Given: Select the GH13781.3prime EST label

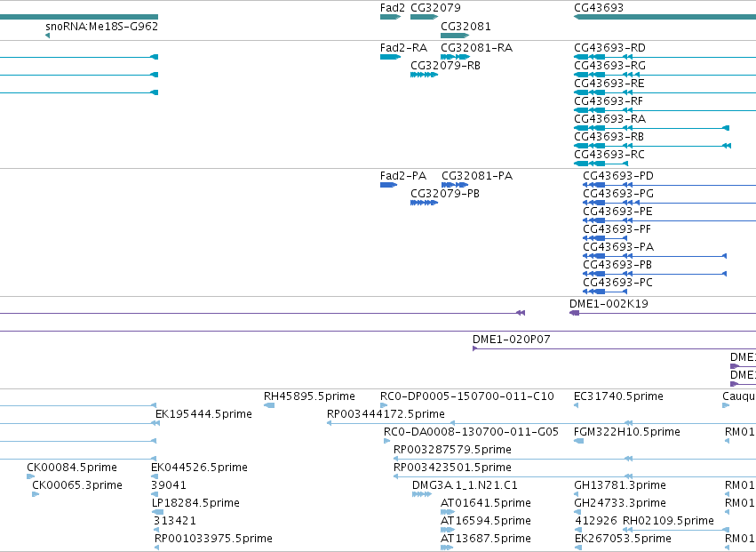Looking at the screenshot, I should point(619,485).
